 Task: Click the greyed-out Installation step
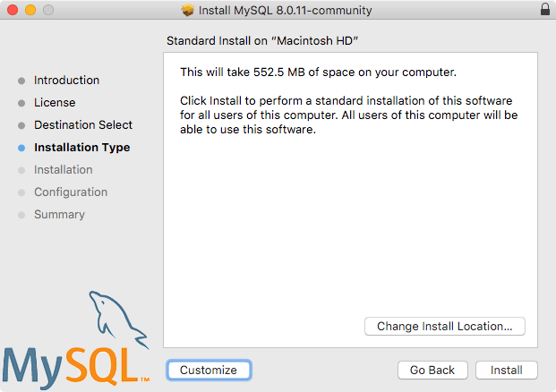63,170
